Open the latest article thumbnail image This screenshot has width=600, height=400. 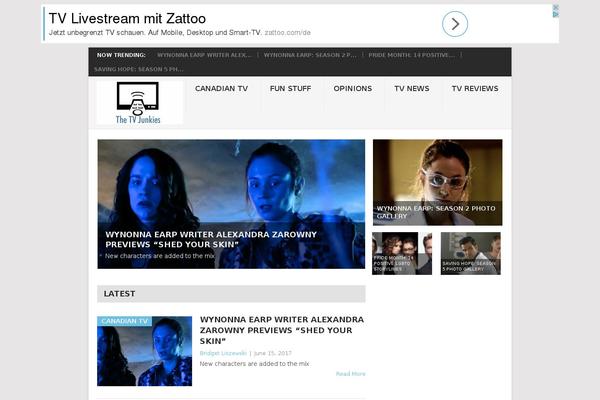145,351
